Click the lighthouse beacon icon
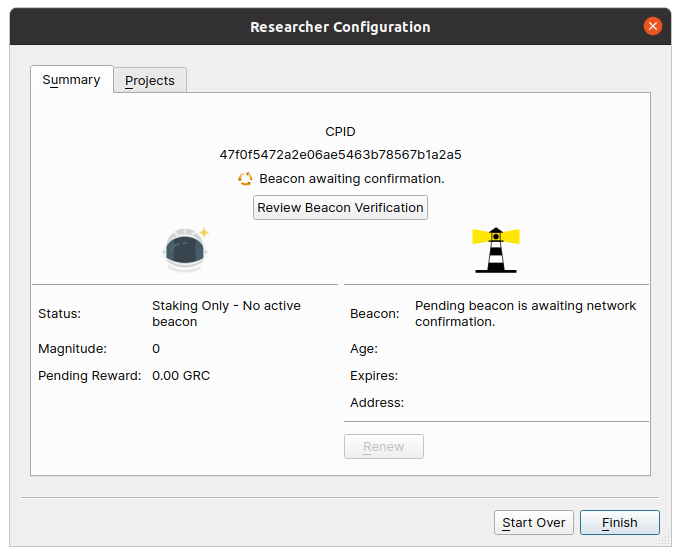Viewport: 681px width, 556px height. click(496, 250)
